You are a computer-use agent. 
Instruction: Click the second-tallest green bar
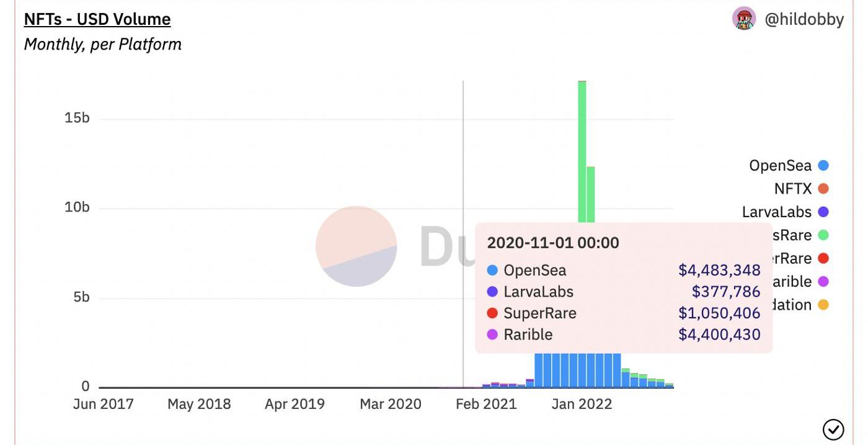[591, 195]
